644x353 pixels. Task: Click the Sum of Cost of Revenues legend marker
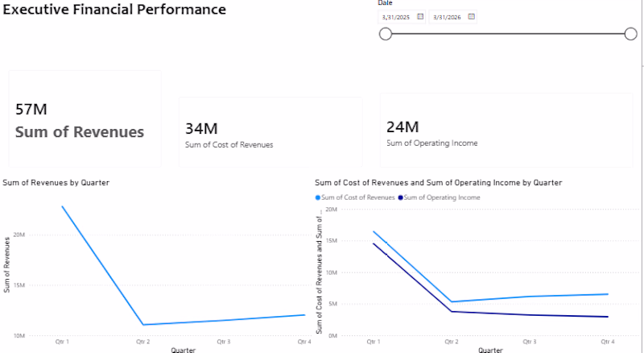tap(317, 197)
